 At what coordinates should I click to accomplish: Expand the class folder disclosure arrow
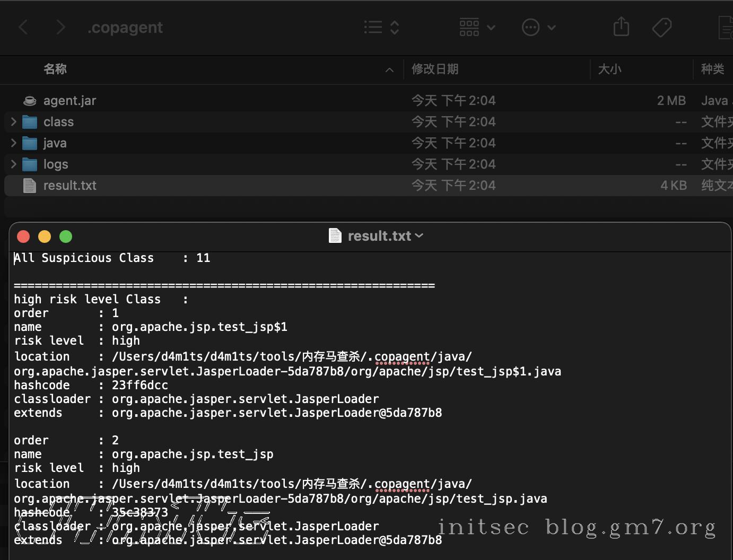pyautogui.click(x=14, y=122)
